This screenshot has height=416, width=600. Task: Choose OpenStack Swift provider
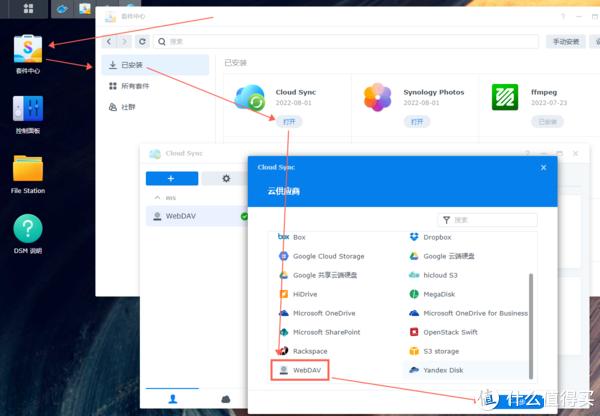[443, 332]
